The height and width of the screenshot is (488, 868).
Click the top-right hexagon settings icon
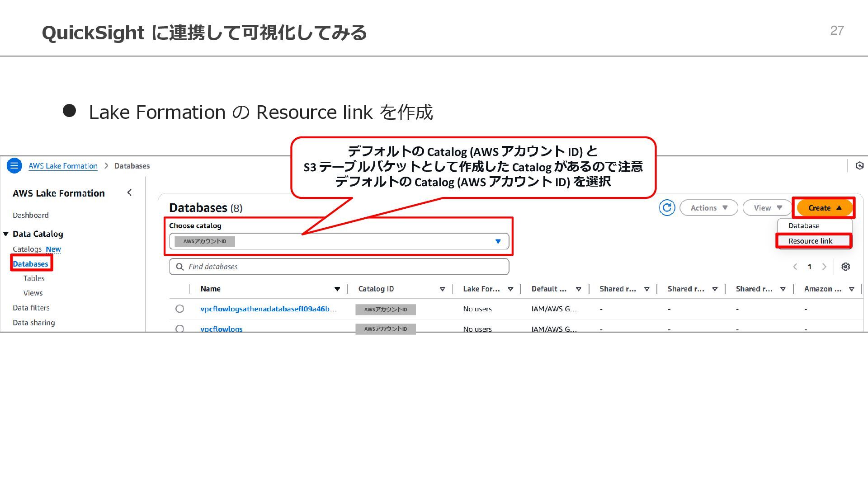859,166
